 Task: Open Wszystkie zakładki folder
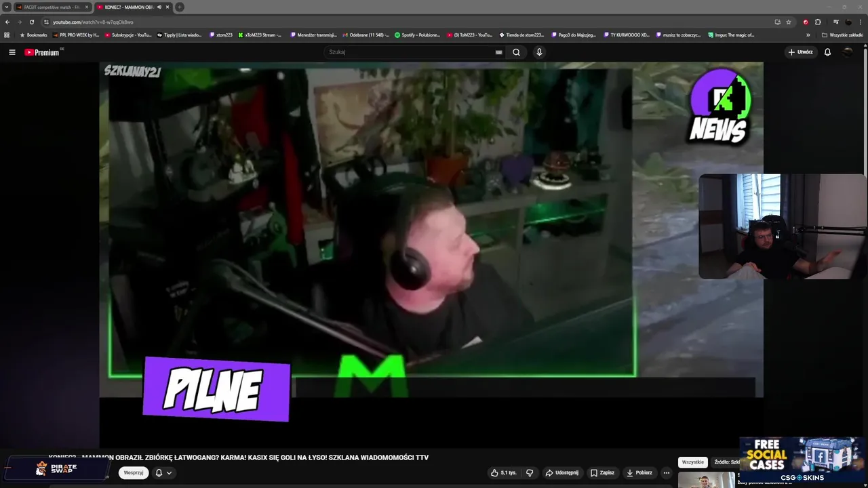coord(842,35)
